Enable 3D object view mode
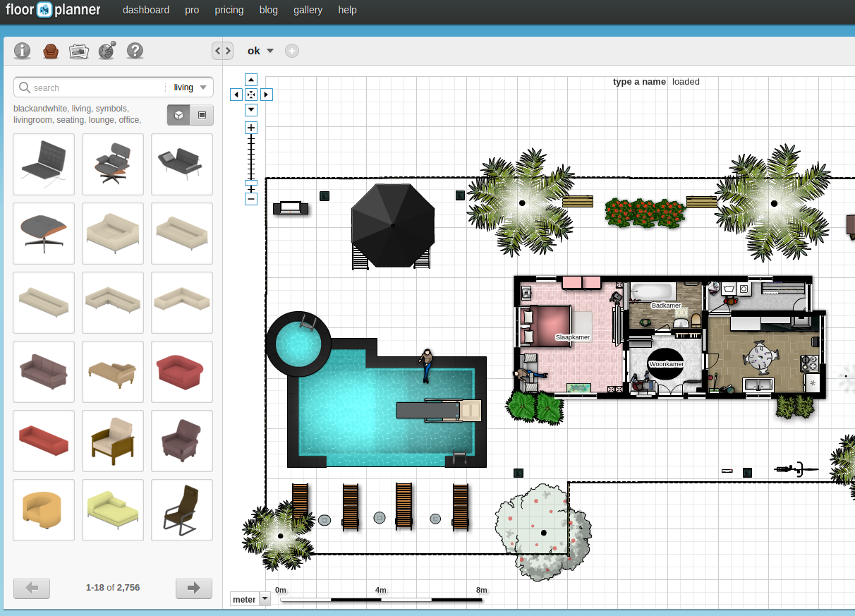855x616 pixels. click(178, 114)
